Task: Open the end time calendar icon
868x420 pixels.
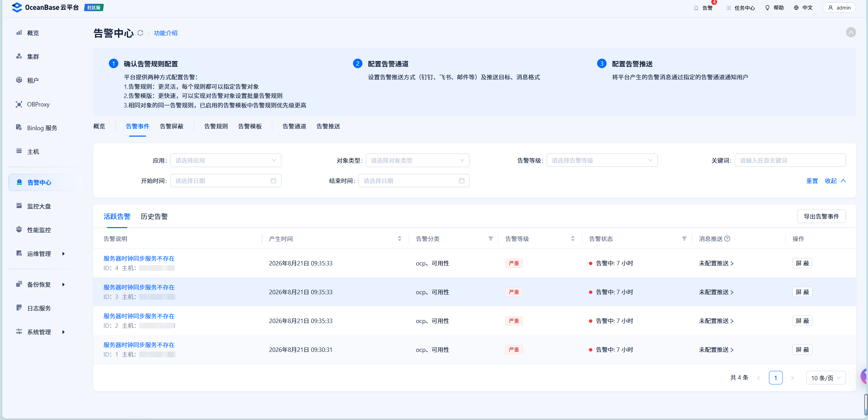Action: coord(461,181)
